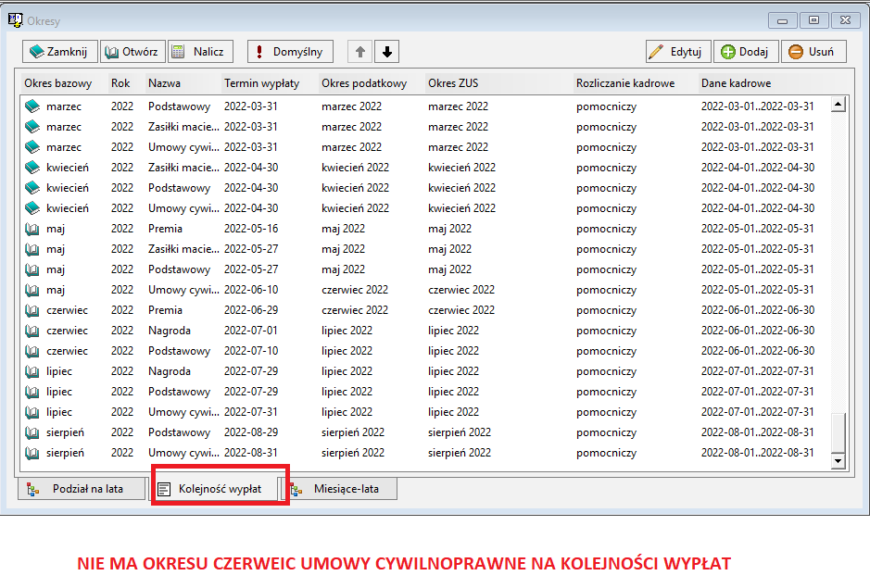Click open book icon of maj Umowy row
This screenshot has width=870, height=588.
[32, 290]
